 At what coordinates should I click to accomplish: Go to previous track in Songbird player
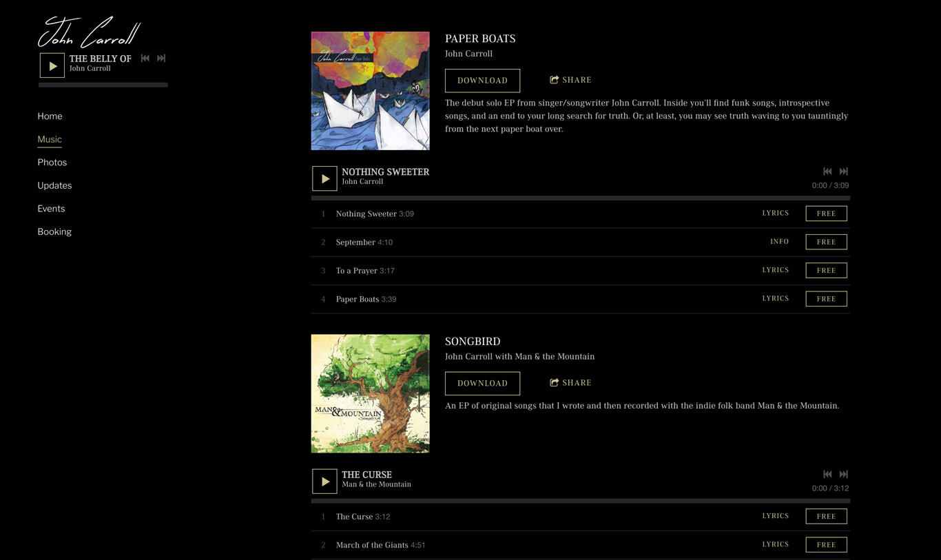coord(828,474)
